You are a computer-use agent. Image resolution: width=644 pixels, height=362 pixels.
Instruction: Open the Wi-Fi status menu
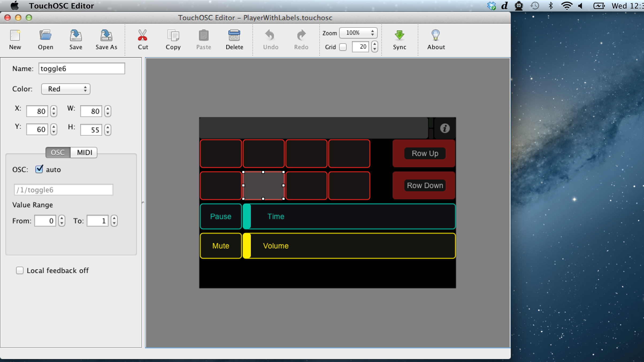tap(566, 6)
